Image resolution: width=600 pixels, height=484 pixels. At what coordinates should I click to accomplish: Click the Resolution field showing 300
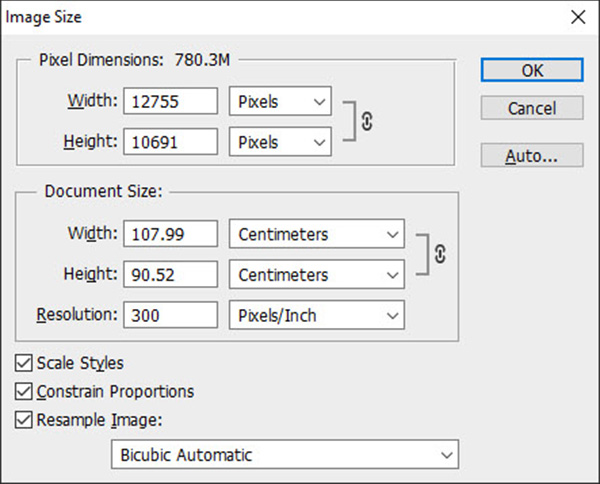171,315
